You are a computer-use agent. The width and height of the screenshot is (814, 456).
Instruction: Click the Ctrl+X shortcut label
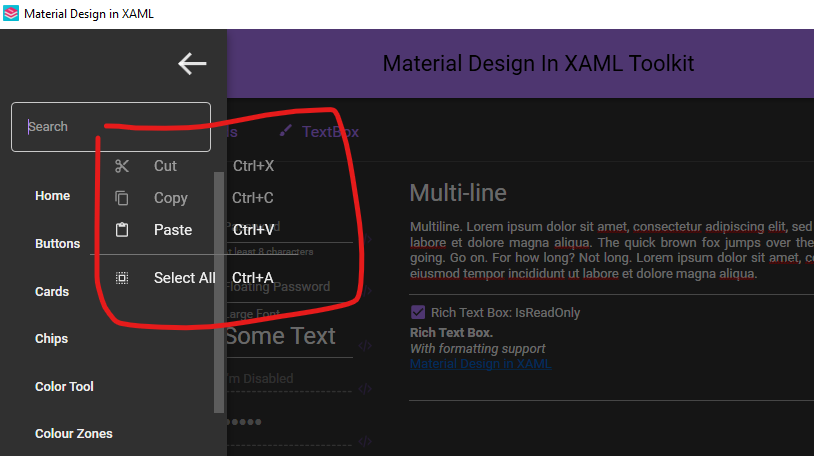[x=253, y=166]
